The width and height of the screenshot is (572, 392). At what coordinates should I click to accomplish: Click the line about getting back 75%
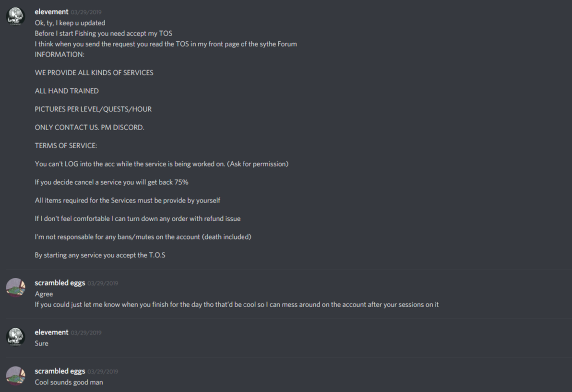(112, 182)
